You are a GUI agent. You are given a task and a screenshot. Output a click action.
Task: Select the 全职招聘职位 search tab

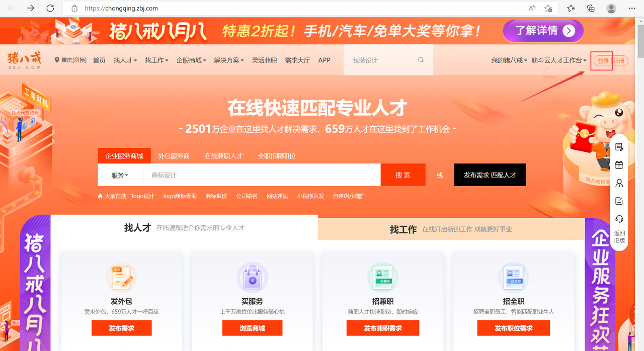coord(277,156)
